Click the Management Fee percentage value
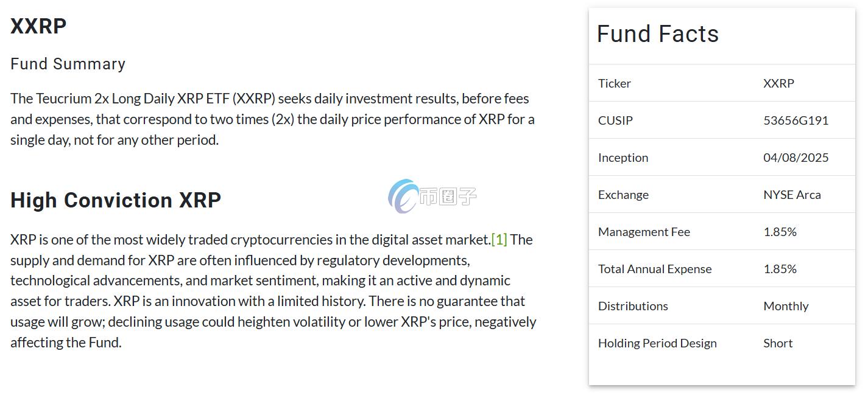Image resolution: width=868 pixels, height=393 pixels. (x=780, y=232)
